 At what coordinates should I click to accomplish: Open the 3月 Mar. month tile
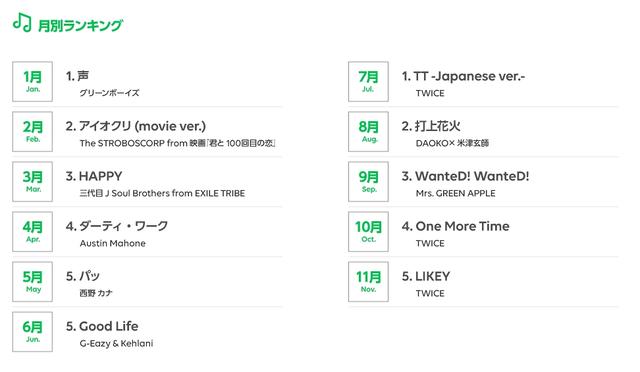point(33,182)
